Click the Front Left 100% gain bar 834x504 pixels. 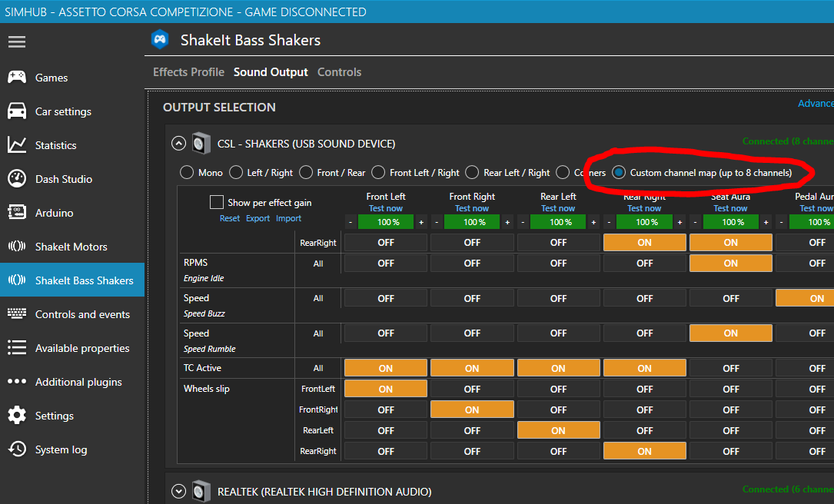click(x=386, y=222)
